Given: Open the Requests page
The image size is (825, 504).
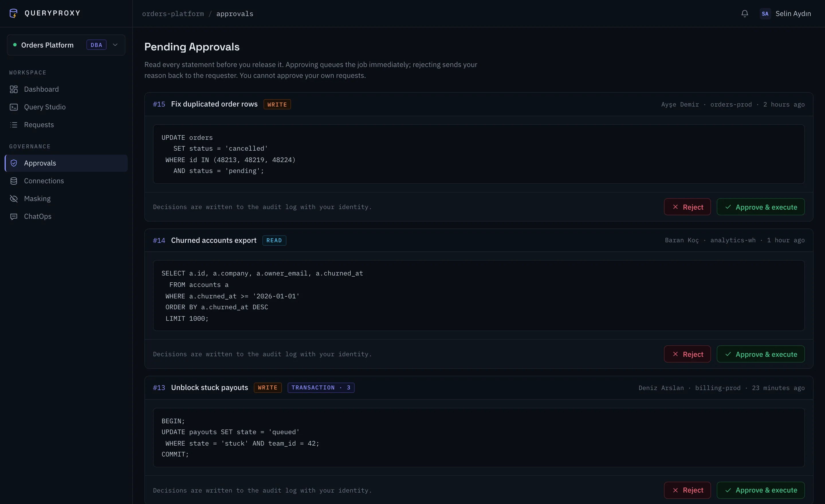Looking at the screenshot, I should [x=66, y=125].
